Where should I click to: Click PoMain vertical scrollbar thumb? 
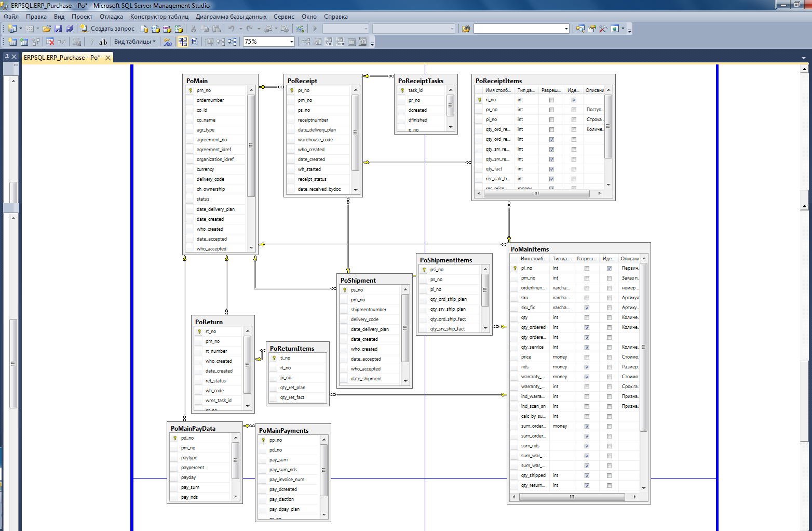[x=251, y=145]
